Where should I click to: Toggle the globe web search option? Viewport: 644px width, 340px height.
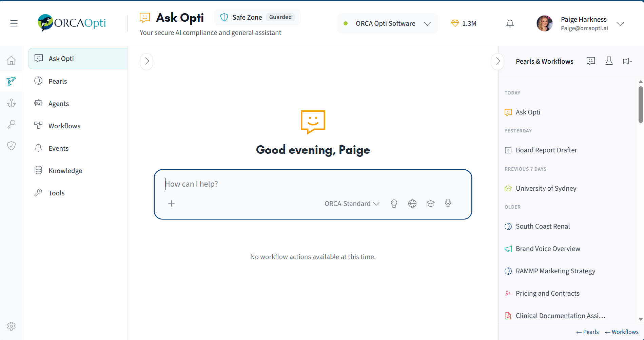click(x=412, y=203)
